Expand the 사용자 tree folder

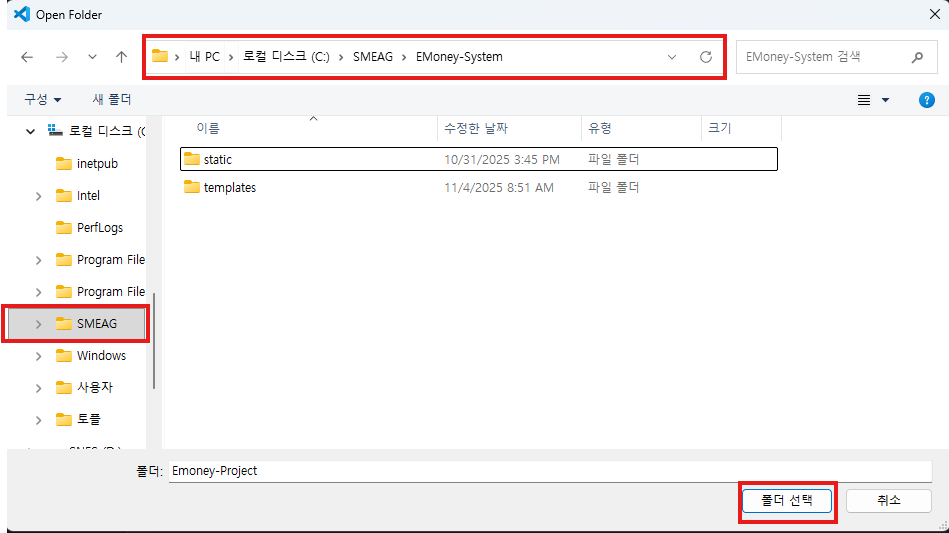(39, 388)
